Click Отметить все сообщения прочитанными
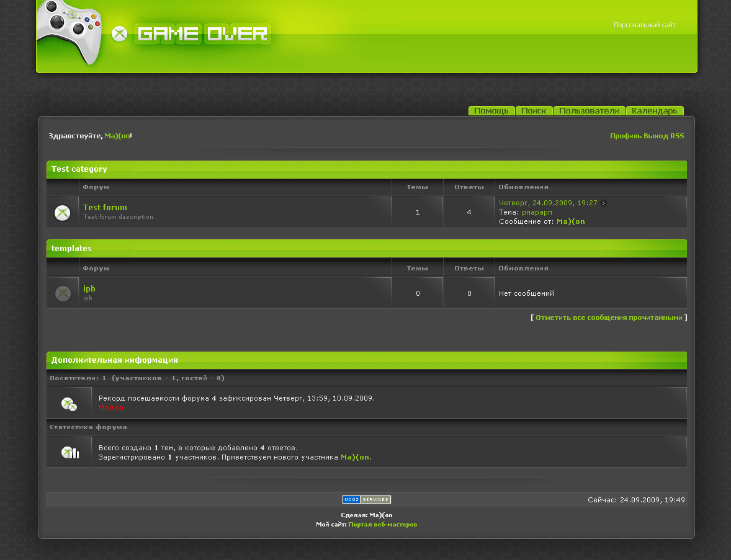 point(609,318)
